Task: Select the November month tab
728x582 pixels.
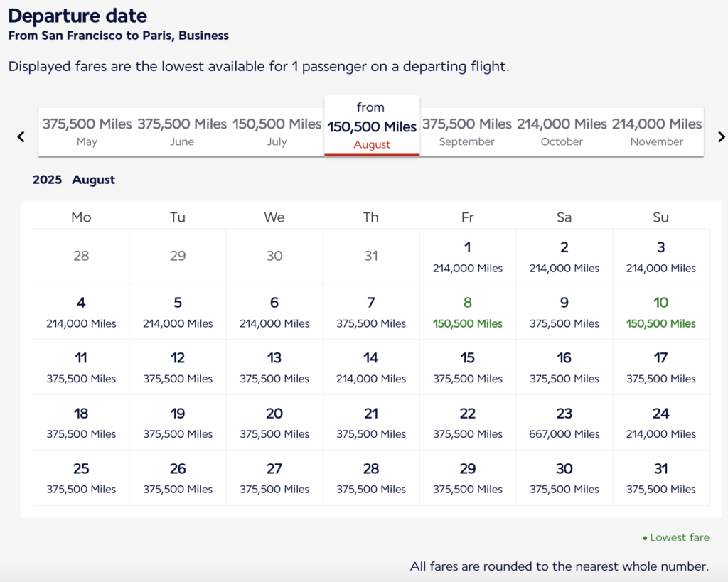Action: click(x=656, y=131)
